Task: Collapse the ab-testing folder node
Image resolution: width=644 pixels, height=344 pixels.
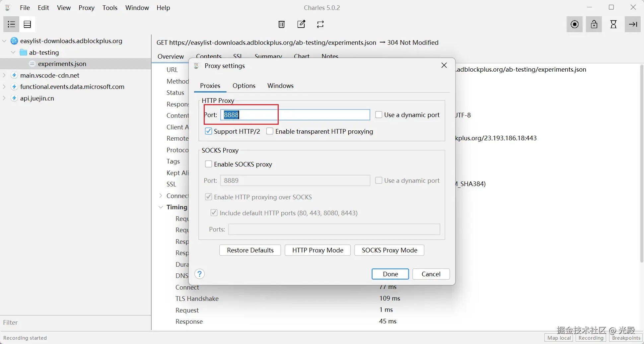Action: [x=13, y=52]
